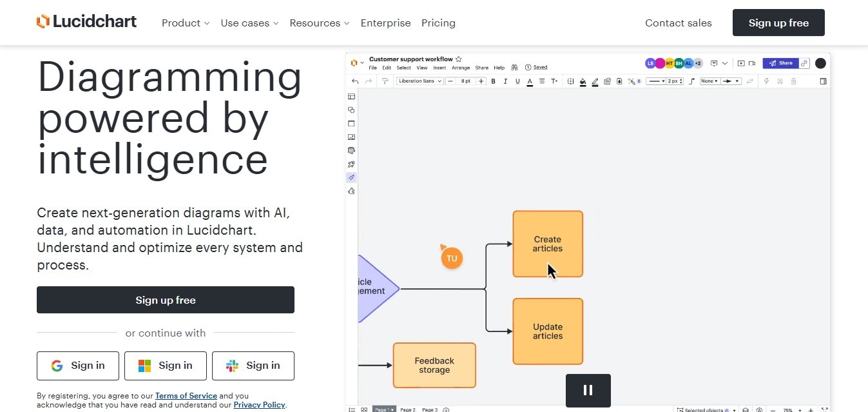Click the text alignment icon
868x412 pixels.
point(542,81)
